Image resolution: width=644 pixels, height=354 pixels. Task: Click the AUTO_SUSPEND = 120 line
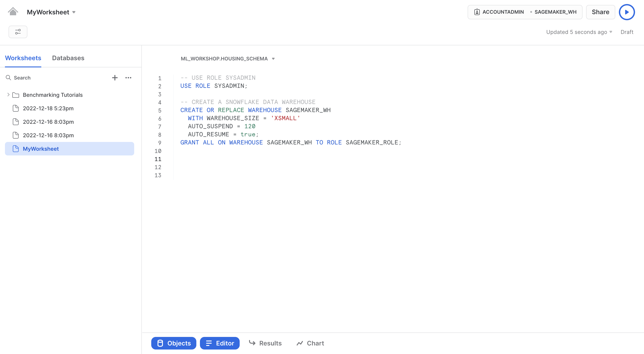(x=221, y=126)
